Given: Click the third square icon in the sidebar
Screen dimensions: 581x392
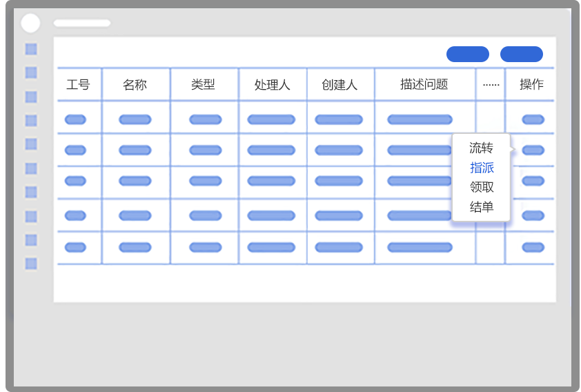Looking at the screenshot, I should pos(31,97).
